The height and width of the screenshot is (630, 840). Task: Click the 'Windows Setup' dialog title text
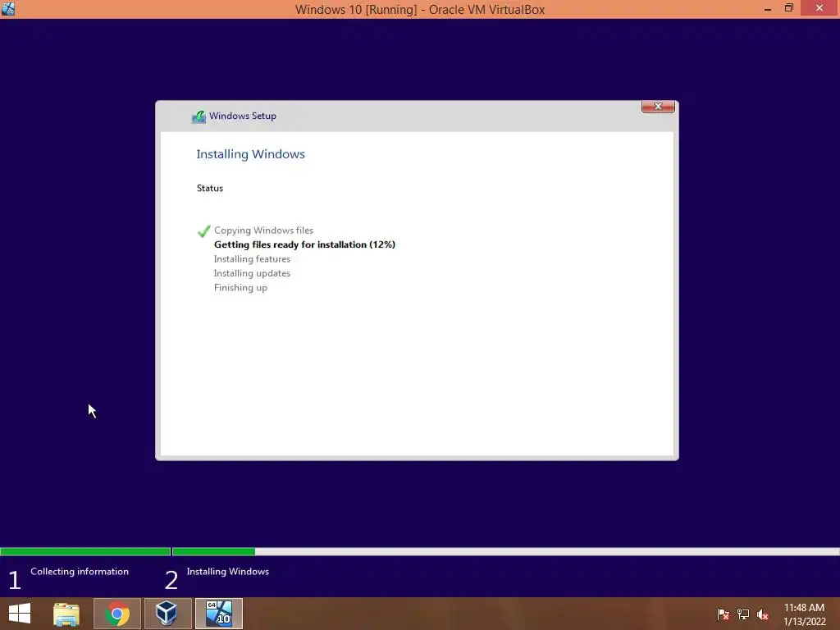pyautogui.click(x=242, y=116)
